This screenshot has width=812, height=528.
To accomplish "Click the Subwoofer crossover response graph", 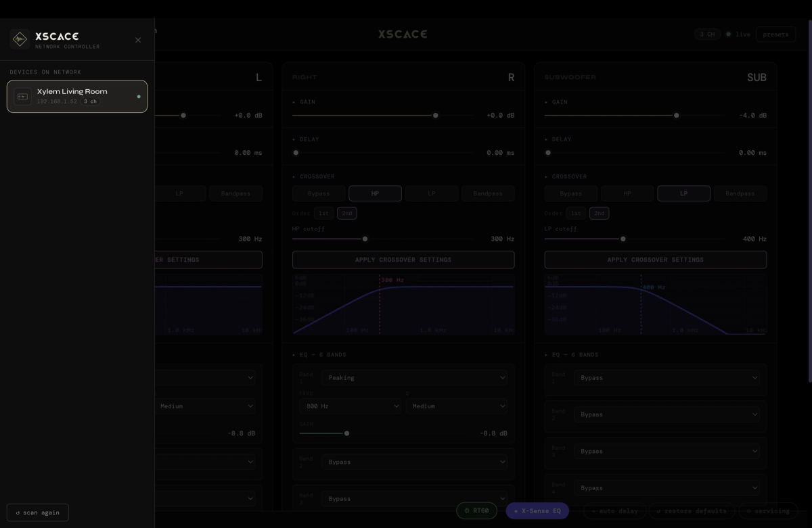I will click(656, 304).
